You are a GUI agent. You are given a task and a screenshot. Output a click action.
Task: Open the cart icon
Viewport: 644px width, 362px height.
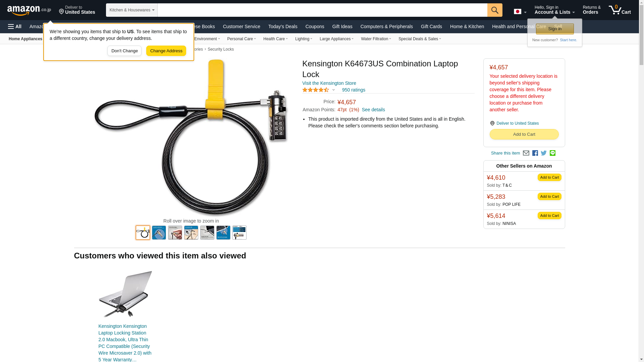[x=620, y=10]
